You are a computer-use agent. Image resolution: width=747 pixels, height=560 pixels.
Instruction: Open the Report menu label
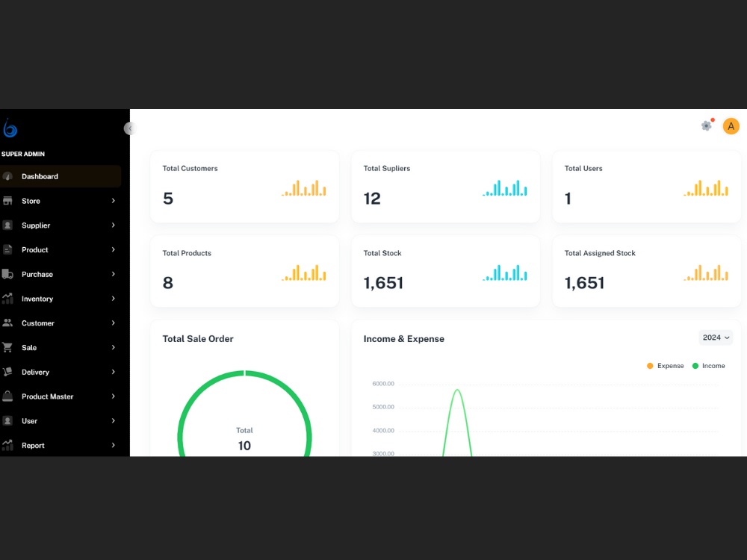point(33,446)
